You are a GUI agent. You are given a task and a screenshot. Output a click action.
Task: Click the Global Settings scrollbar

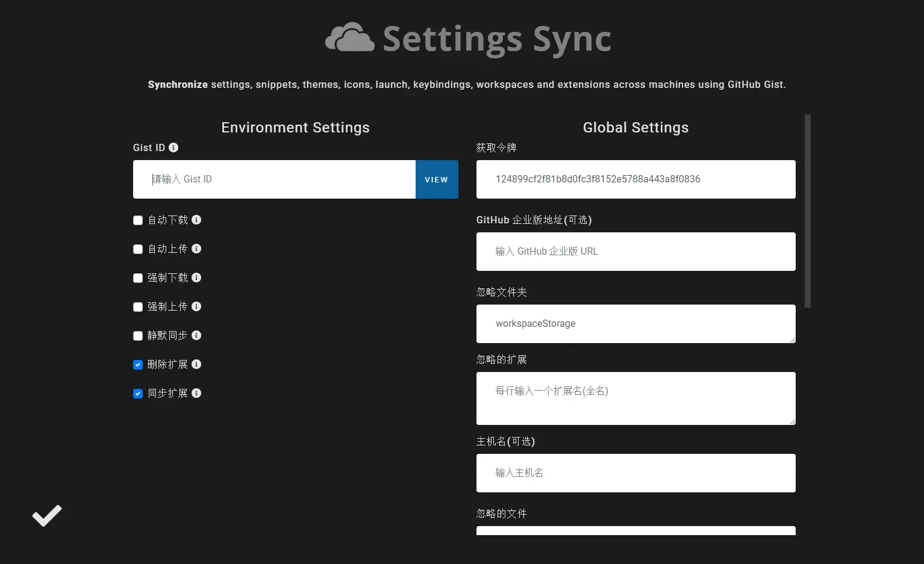(808, 211)
